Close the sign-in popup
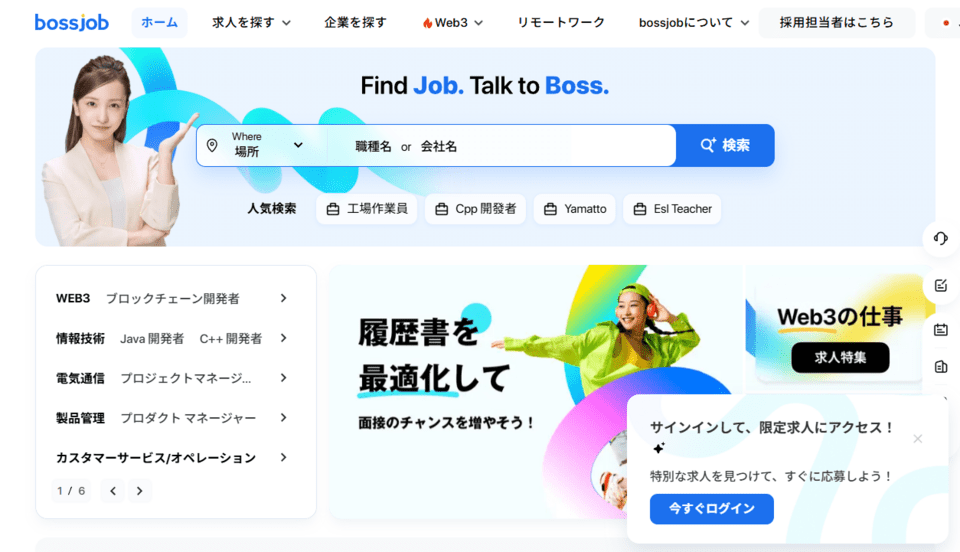 pos(917,439)
